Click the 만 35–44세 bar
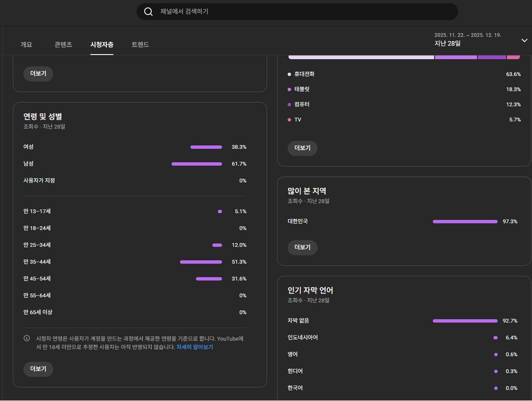Screen dimensions: 532x401 click(201, 262)
